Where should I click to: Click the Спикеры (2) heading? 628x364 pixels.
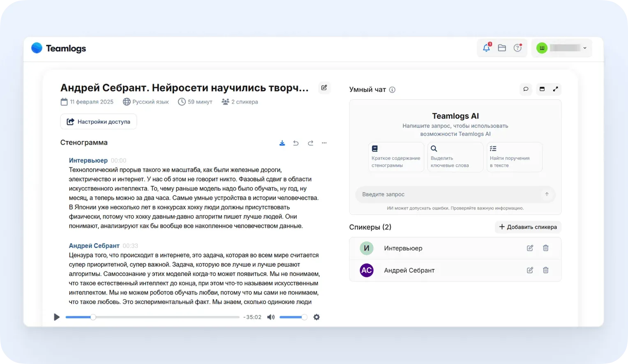coord(370,227)
